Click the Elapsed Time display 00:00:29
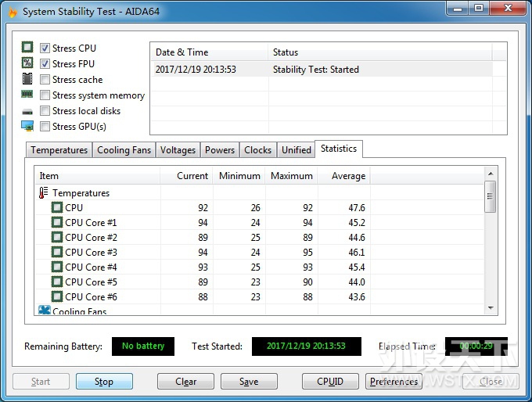This screenshot has height=402, width=532. pos(476,346)
